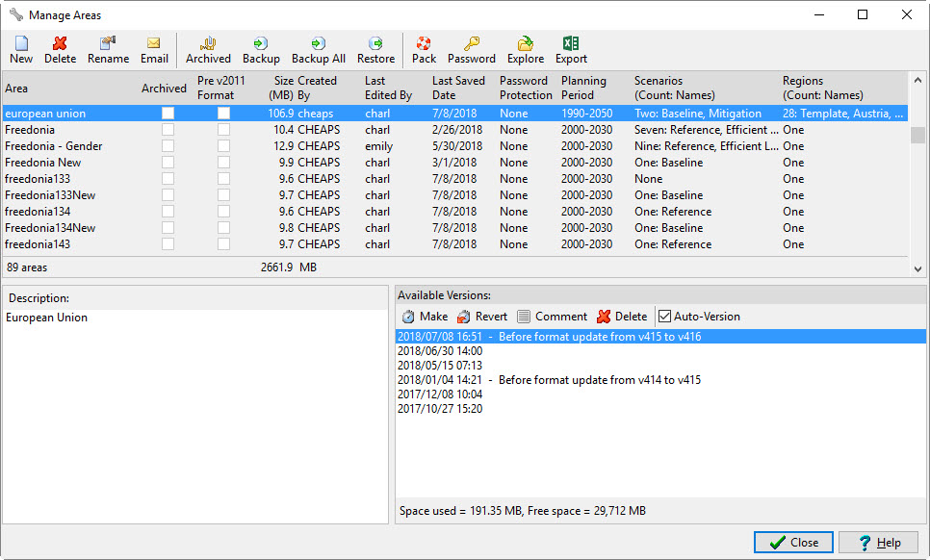The height and width of the screenshot is (560, 930).
Task: Sort by Password Protection column header
Action: pyautogui.click(x=526, y=88)
